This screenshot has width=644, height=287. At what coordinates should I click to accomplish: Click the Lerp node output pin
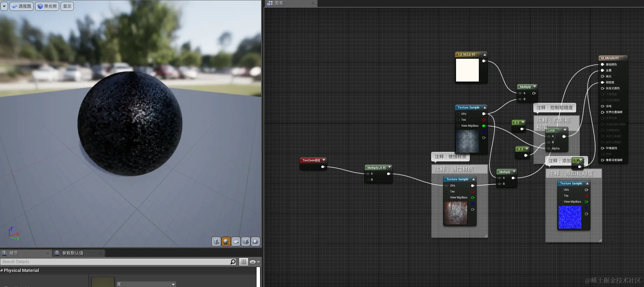tap(564, 136)
